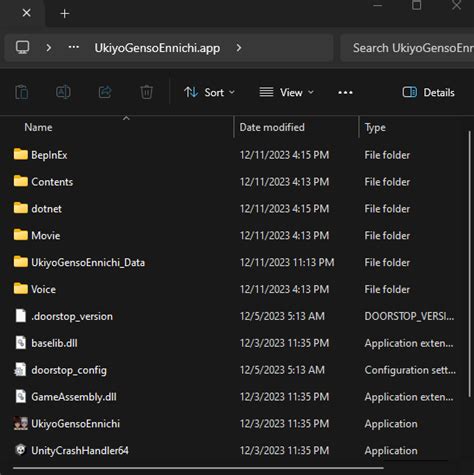Select the GameAssembly.dll file icon
The height and width of the screenshot is (475, 474).
[21, 396]
